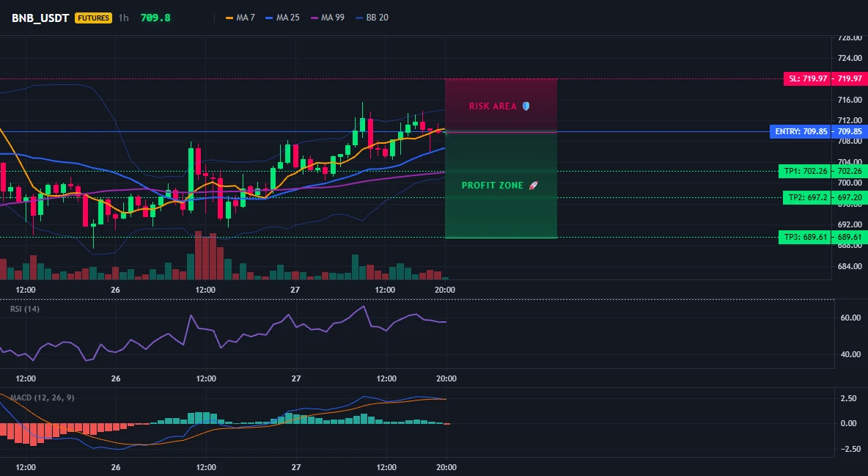
Task: Click the green TP2: 697.2 label
Action: (x=808, y=197)
